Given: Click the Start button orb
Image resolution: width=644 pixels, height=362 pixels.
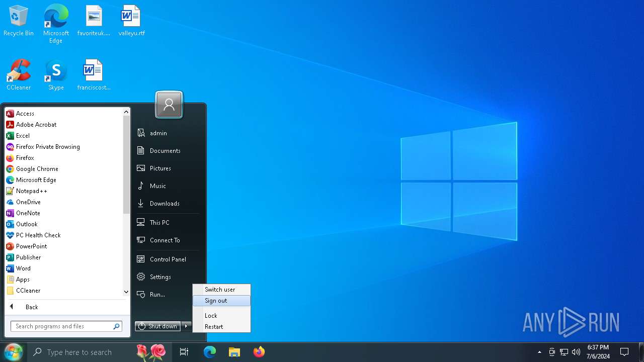Looking at the screenshot, I should [13, 352].
